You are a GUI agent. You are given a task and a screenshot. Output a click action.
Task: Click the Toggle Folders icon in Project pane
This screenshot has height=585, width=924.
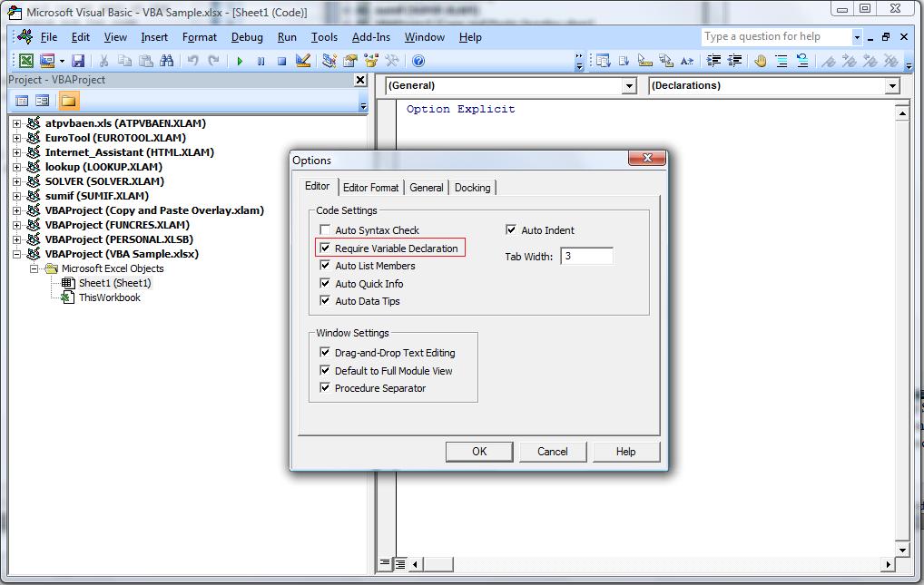[68, 101]
